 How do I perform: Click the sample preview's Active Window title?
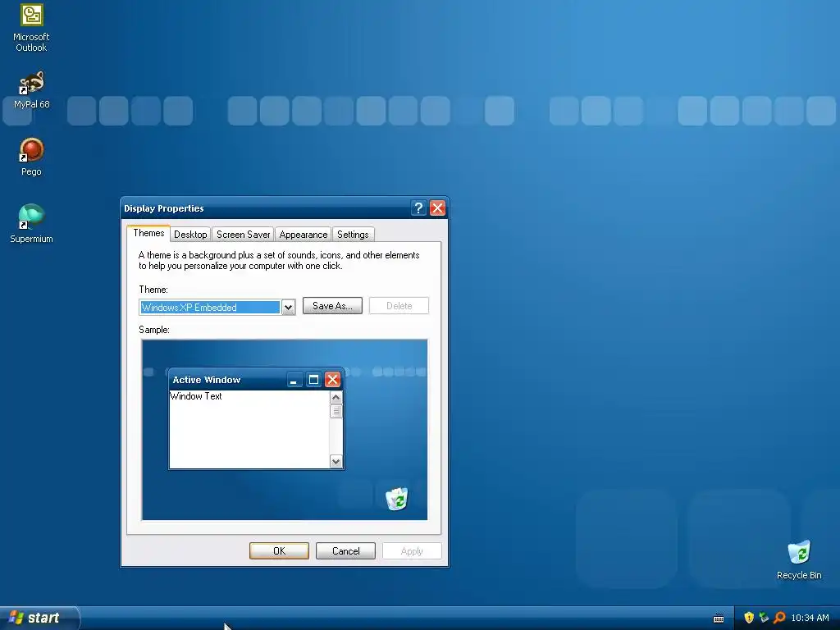206,380
